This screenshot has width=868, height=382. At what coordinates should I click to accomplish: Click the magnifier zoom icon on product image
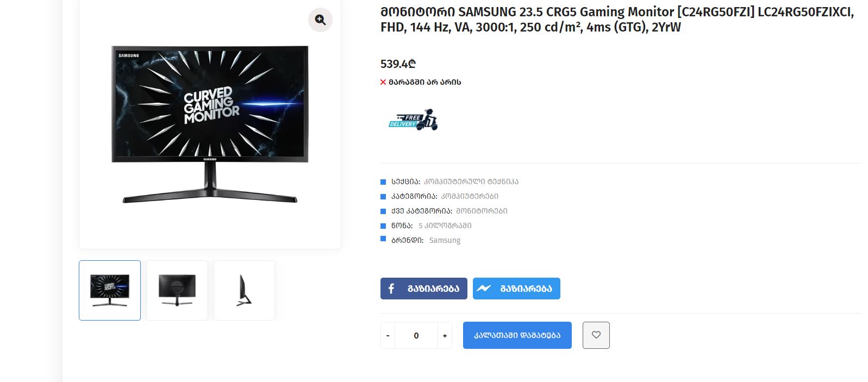point(320,20)
